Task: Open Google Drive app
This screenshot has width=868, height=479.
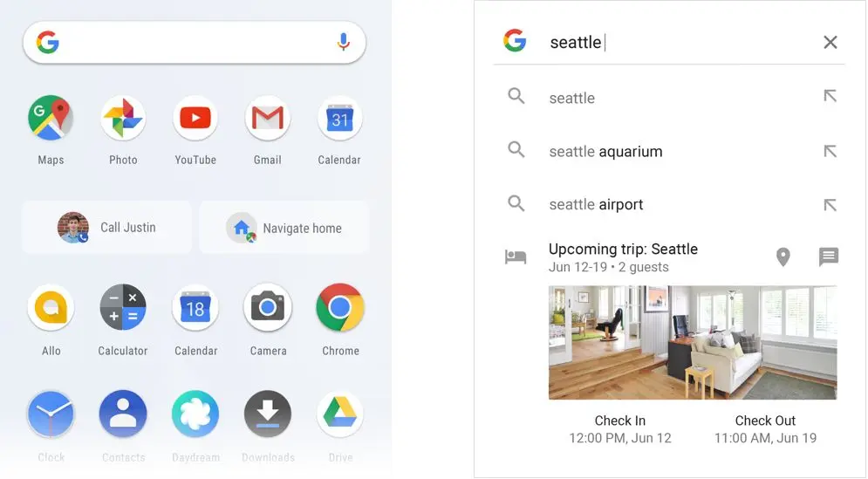Action: pyautogui.click(x=340, y=414)
